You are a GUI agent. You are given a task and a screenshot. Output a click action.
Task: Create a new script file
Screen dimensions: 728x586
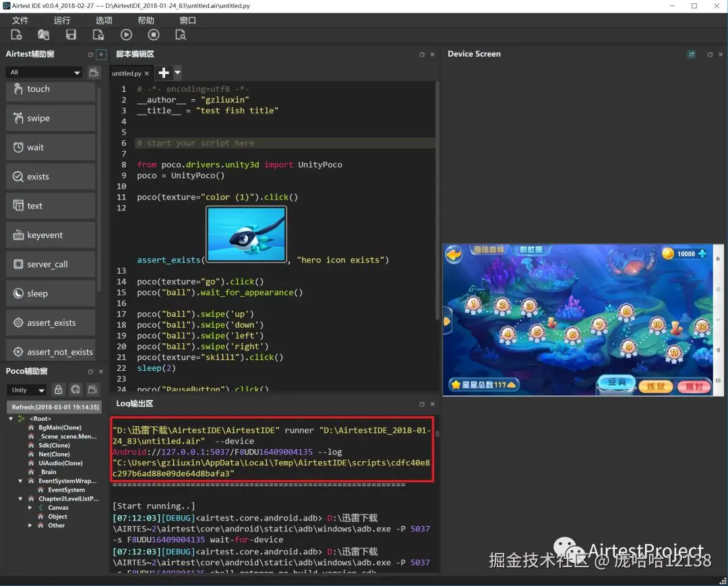[16, 35]
